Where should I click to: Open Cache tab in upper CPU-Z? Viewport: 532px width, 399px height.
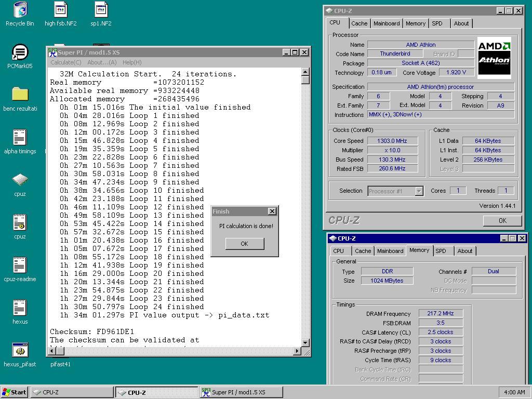(x=360, y=23)
